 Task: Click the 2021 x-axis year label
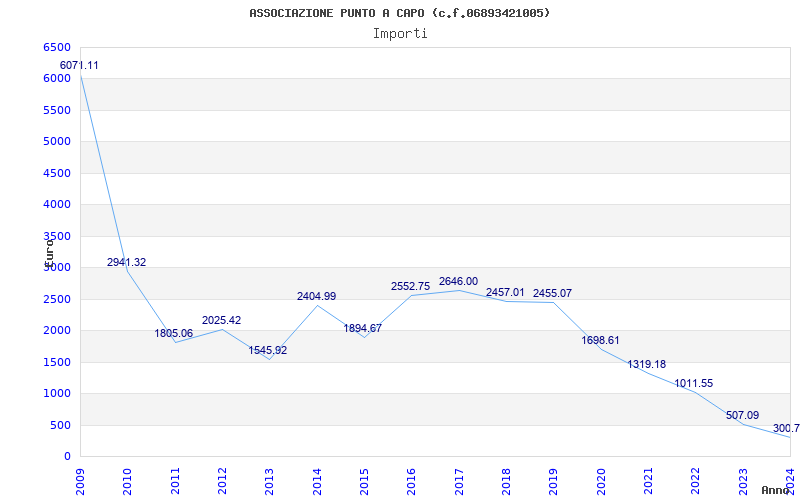coord(648,482)
